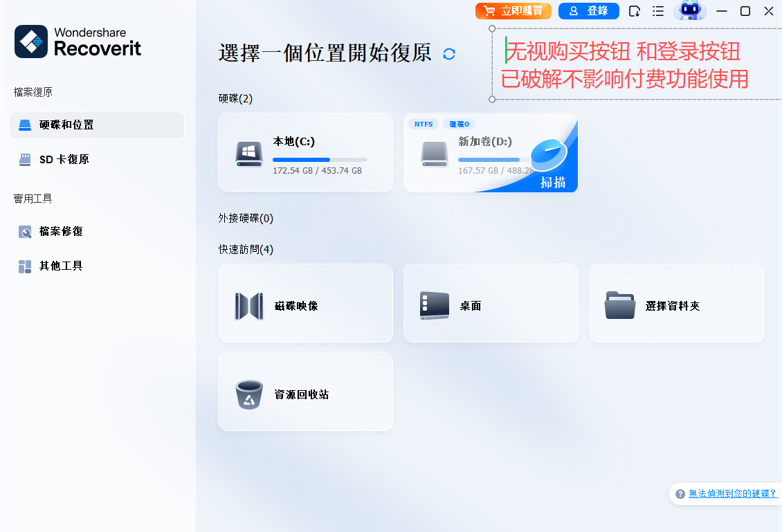Click the 外接硬碟(0) section label

246,219
